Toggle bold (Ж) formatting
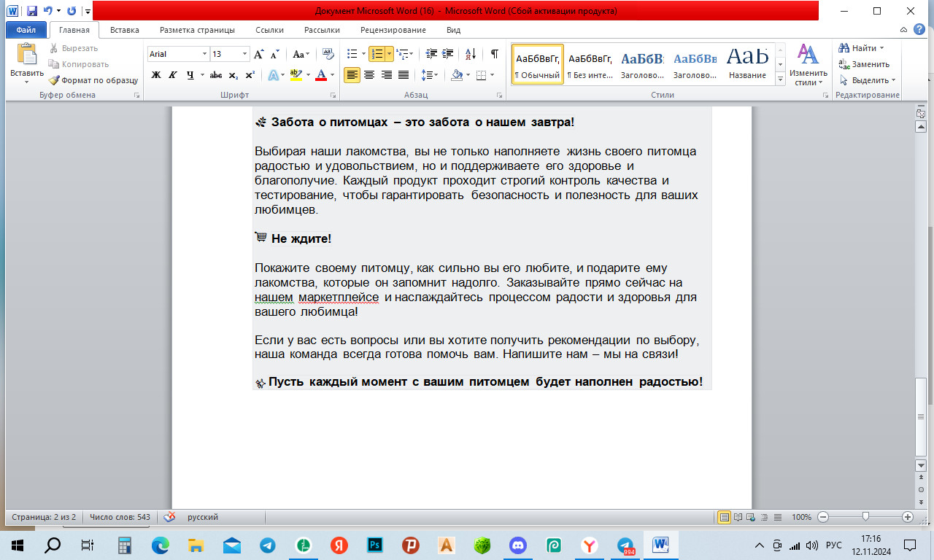This screenshot has width=934, height=560. pos(156,75)
